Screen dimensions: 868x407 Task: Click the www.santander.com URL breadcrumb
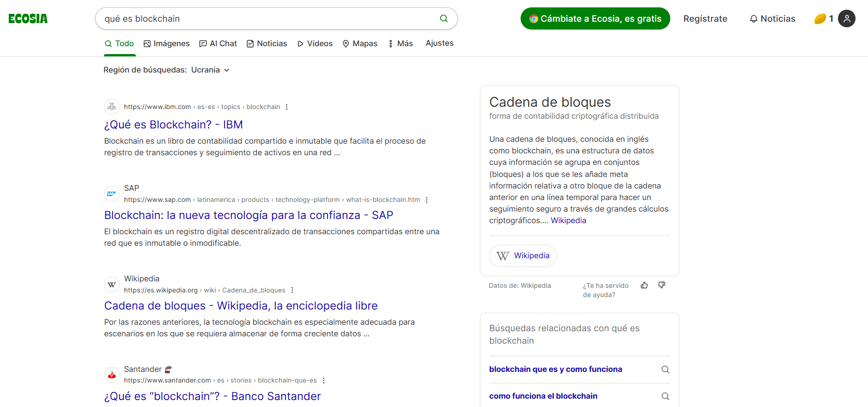220,380
